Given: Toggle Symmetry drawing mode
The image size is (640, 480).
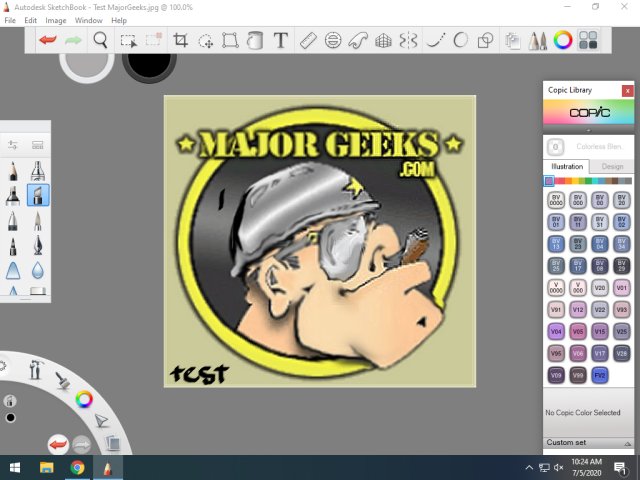Looking at the screenshot, I should (x=408, y=40).
